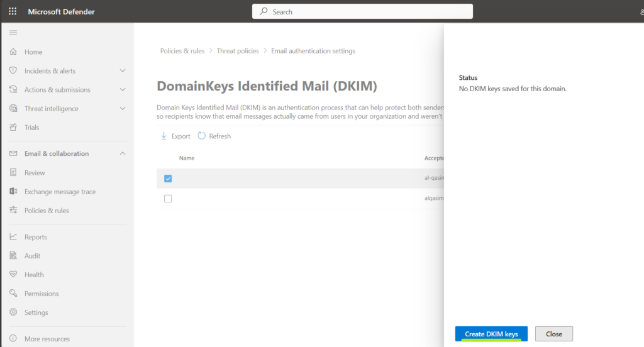
Task: Click the Export button label
Action: 180,136
